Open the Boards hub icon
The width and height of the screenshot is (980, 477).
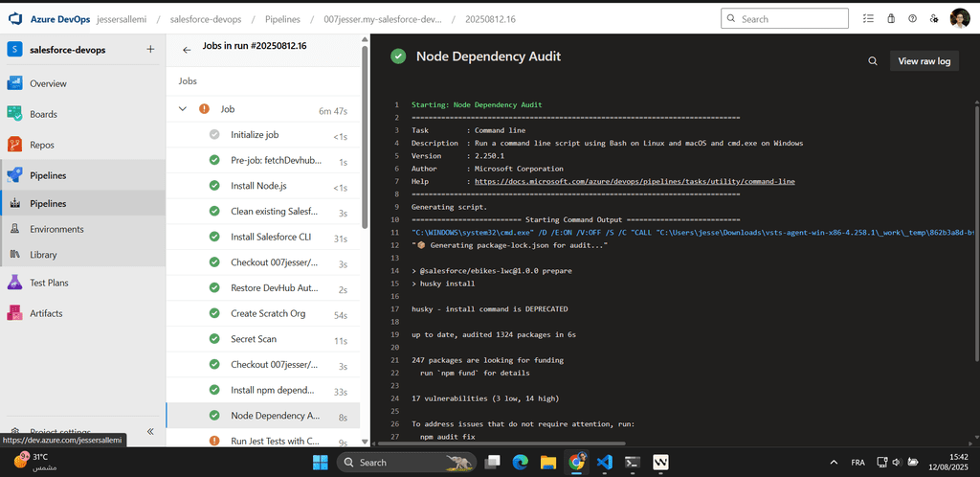click(x=15, y=114)
